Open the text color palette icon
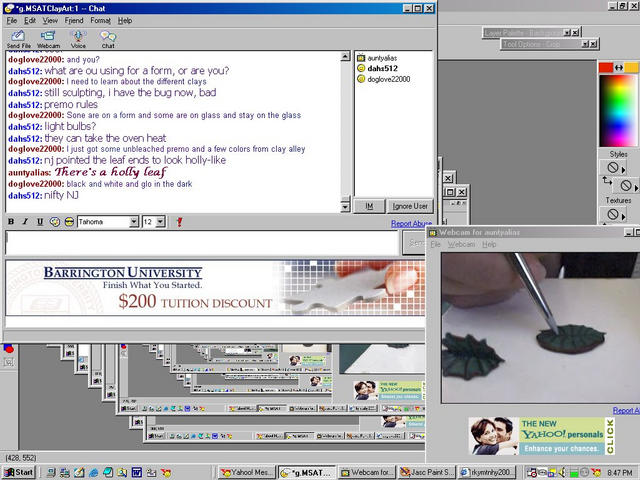640x480 pixels. coord(55,222)
